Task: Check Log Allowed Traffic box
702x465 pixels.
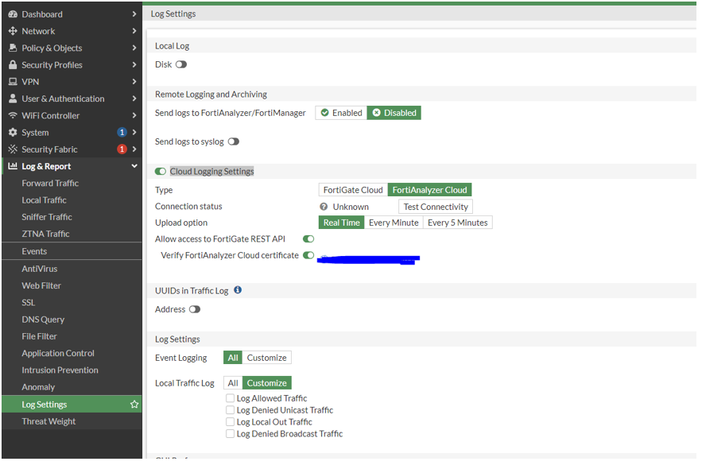Action: pos(230,398)
